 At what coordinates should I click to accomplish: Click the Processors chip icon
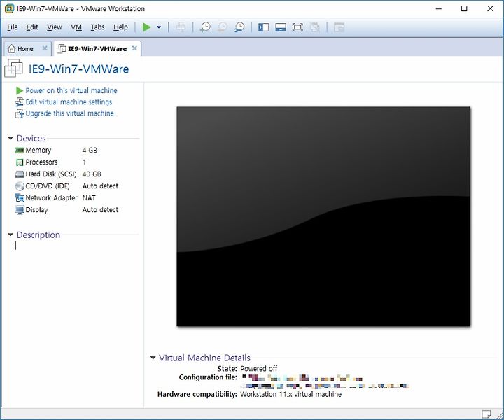click(x=20, y=162)
